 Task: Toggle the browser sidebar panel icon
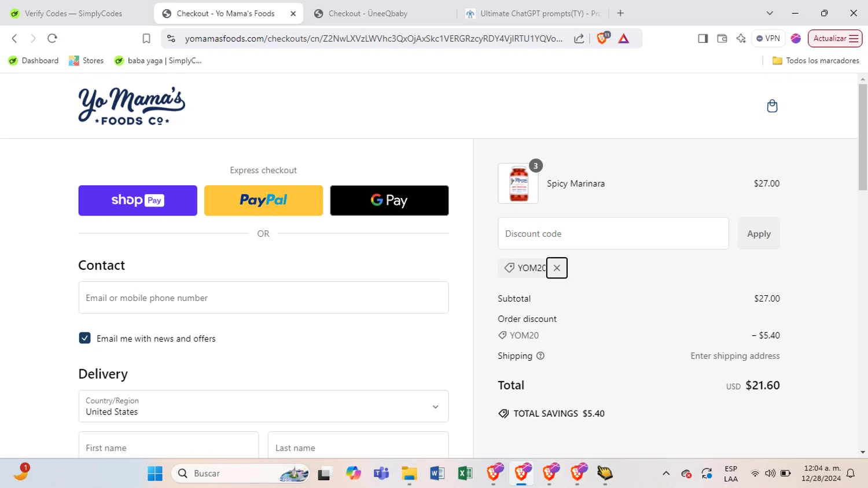tap(703, 38)
